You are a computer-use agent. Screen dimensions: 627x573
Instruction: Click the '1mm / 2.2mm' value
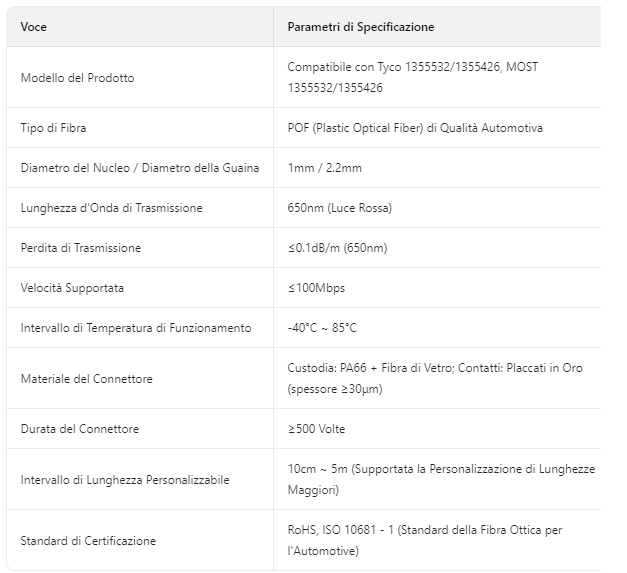coord(324,168)
